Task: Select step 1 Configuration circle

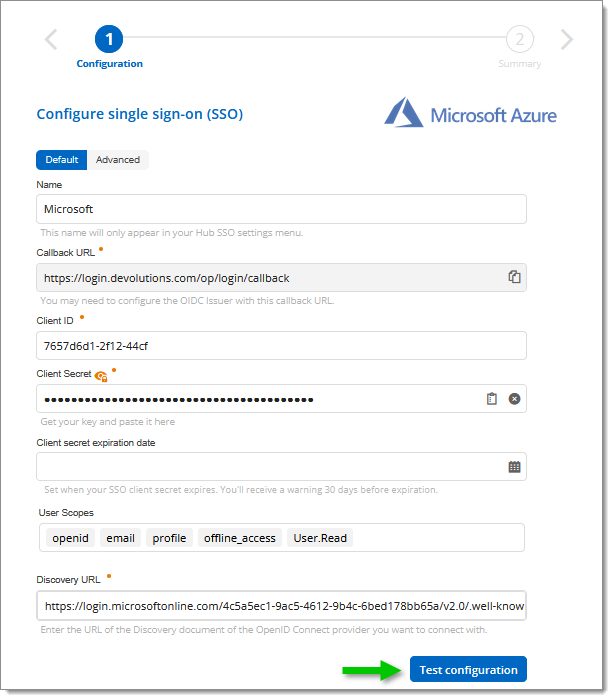Action: pyautogui.click(x=109, y=40)
